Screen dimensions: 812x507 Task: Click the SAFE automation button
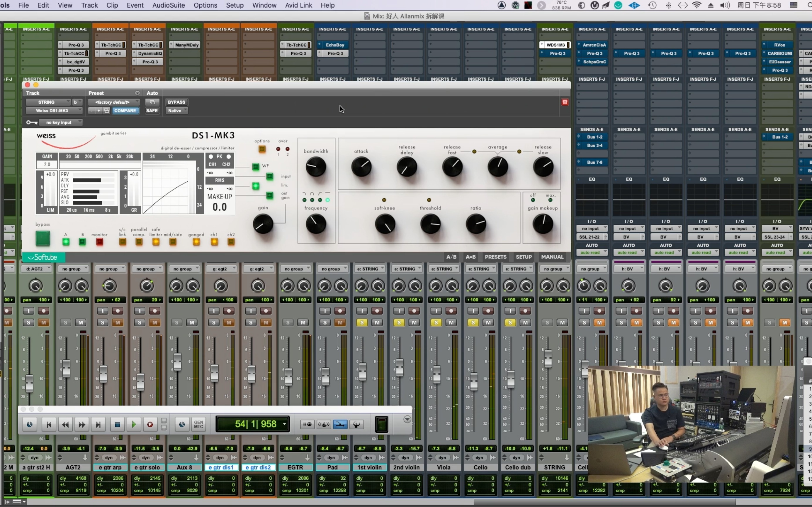pos(152,111)
